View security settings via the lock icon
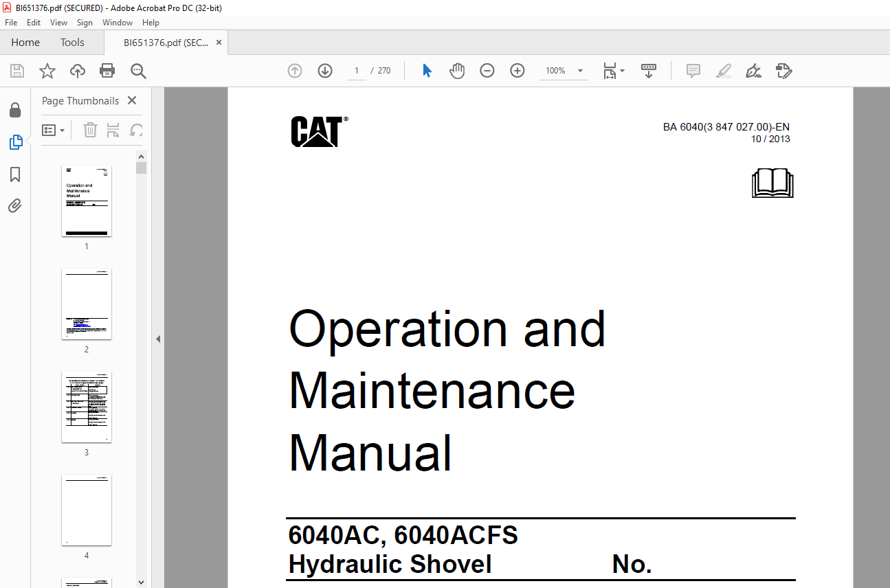 point(15,110)
